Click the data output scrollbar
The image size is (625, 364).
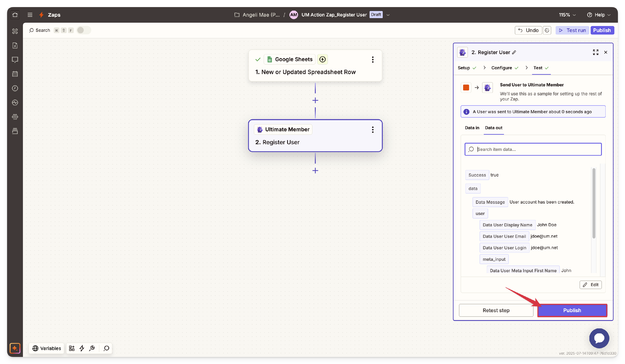pos(594,203)
